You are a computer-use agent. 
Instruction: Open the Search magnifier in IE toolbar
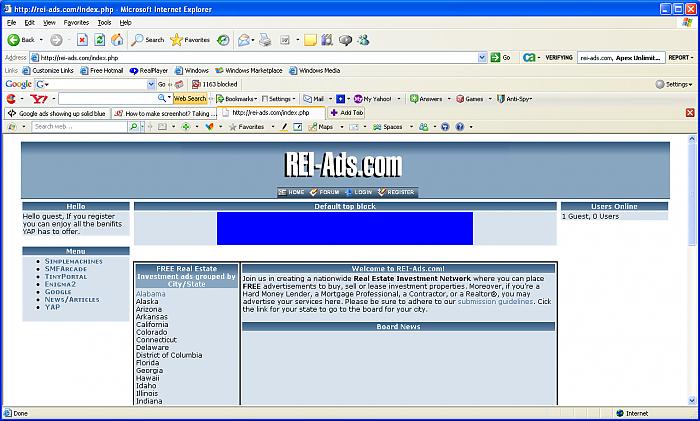[x=148, y=40]
